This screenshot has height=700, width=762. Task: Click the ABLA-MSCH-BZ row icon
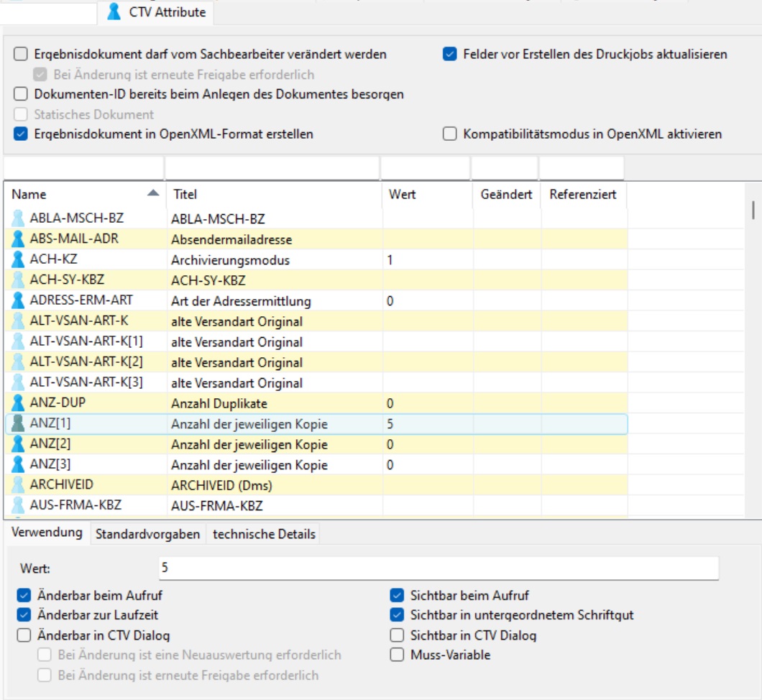point(18,218)
